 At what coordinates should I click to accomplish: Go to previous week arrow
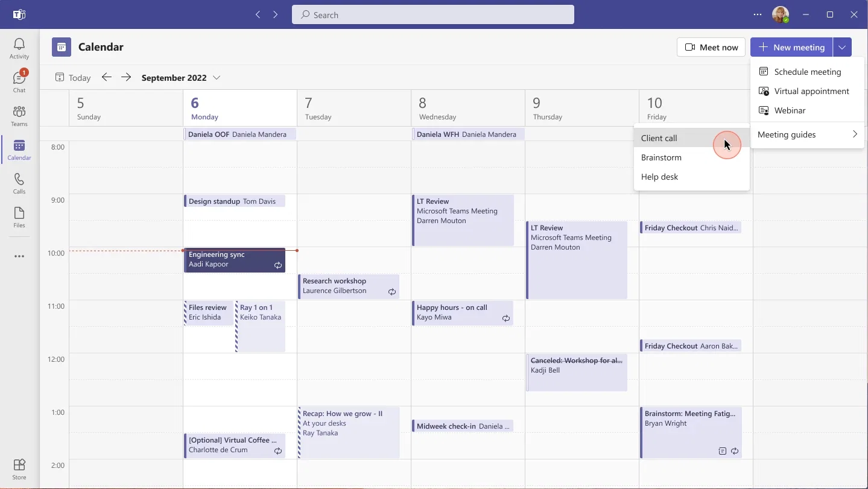pos(107,77)
